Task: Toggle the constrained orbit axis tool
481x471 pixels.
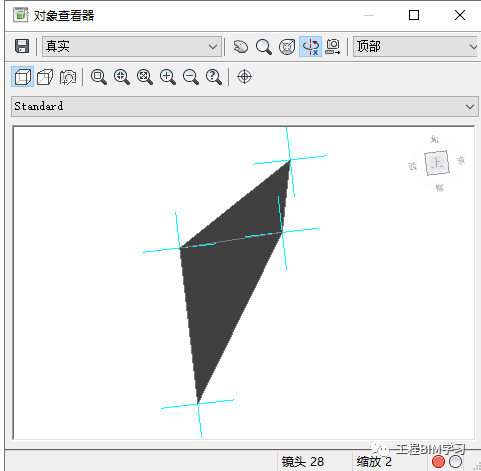Action: 310,46
